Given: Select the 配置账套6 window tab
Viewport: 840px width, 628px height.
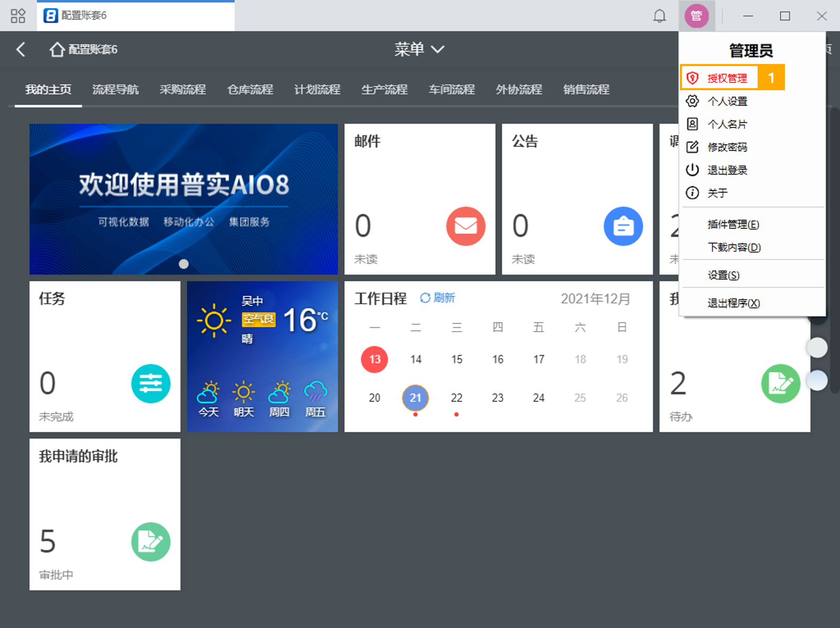Looking at the screenshot, I should point(135,16).
